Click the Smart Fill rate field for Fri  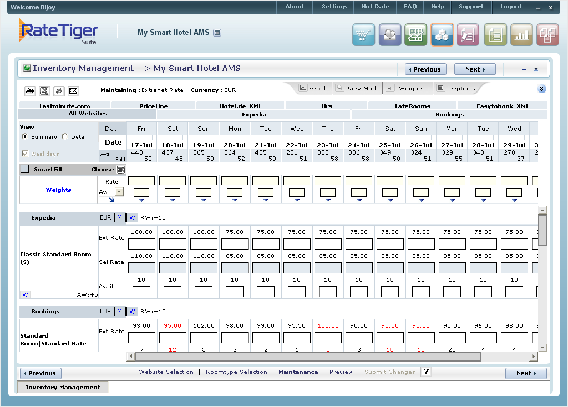pyautogui.click(x=141, y=180)
